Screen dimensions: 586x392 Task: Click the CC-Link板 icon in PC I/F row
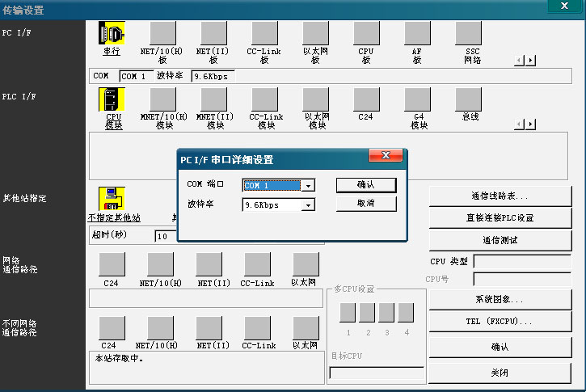(265, 34)
